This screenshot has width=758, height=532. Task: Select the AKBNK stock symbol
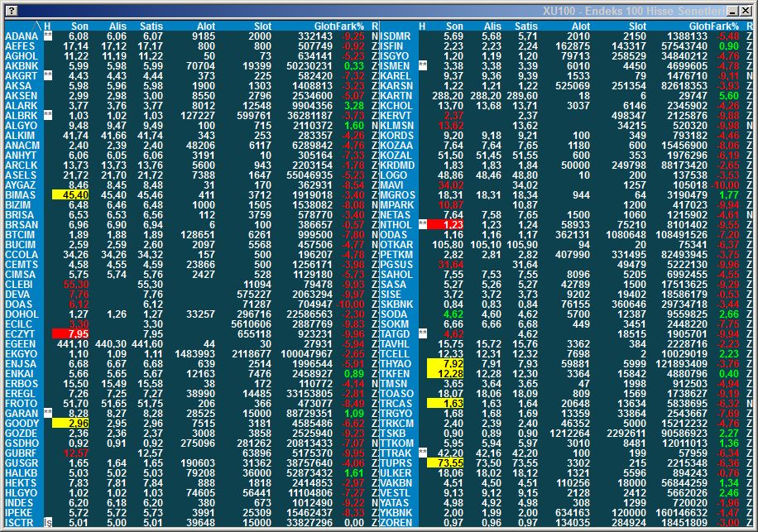22,65
